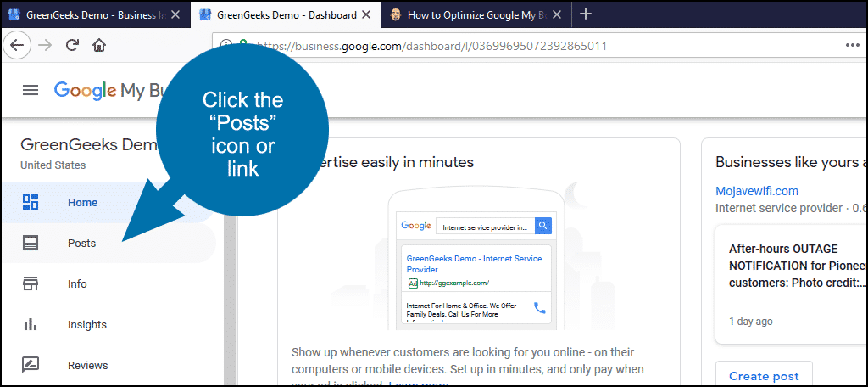Go back with the browser back arrow
The height and width of the screenshot is (387, 868).
17,46
